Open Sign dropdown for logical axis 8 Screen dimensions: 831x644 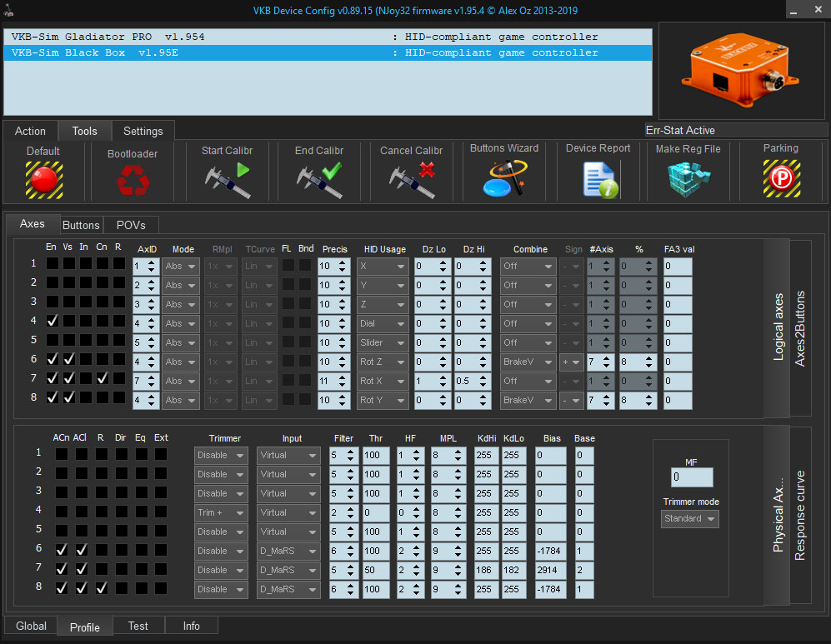[571, 400]
